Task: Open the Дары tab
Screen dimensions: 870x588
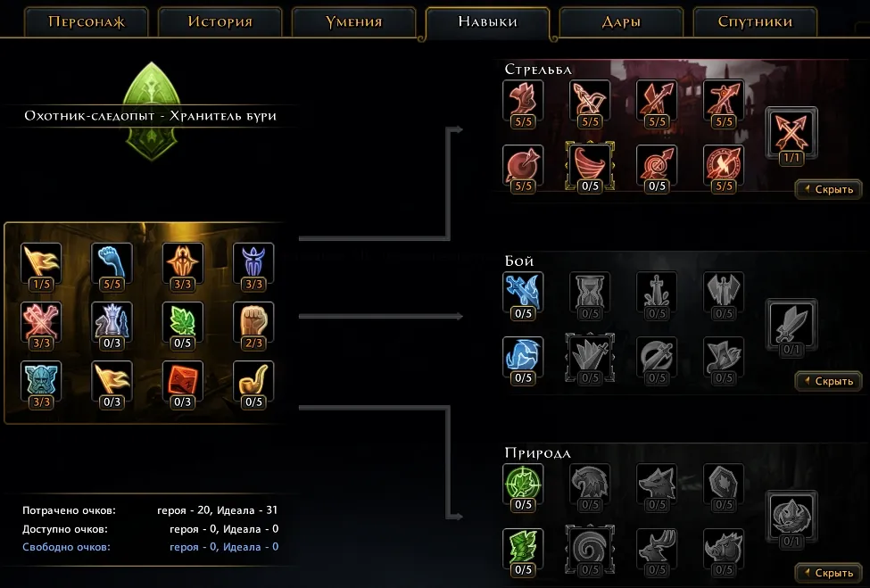Action: (x=621, y=22)
